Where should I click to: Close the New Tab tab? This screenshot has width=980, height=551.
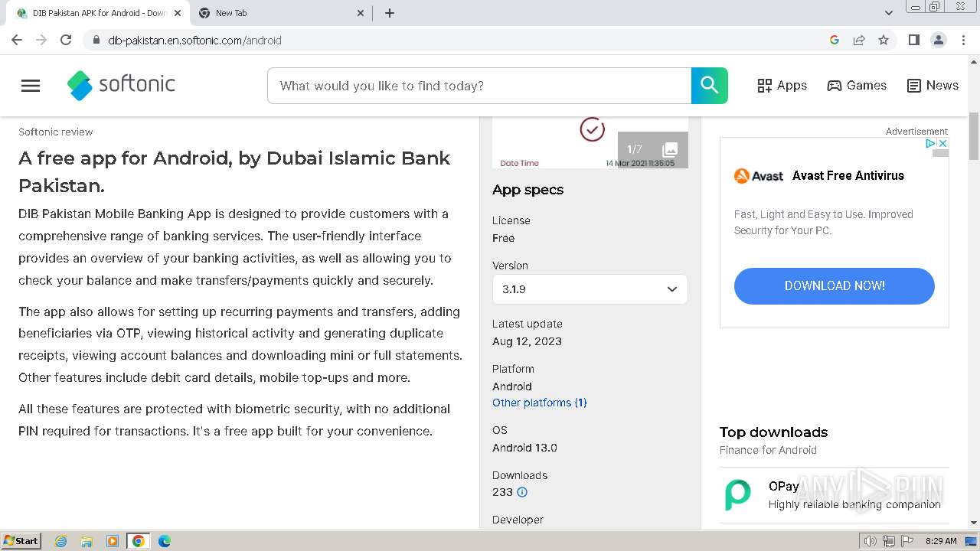click(361, 13)
